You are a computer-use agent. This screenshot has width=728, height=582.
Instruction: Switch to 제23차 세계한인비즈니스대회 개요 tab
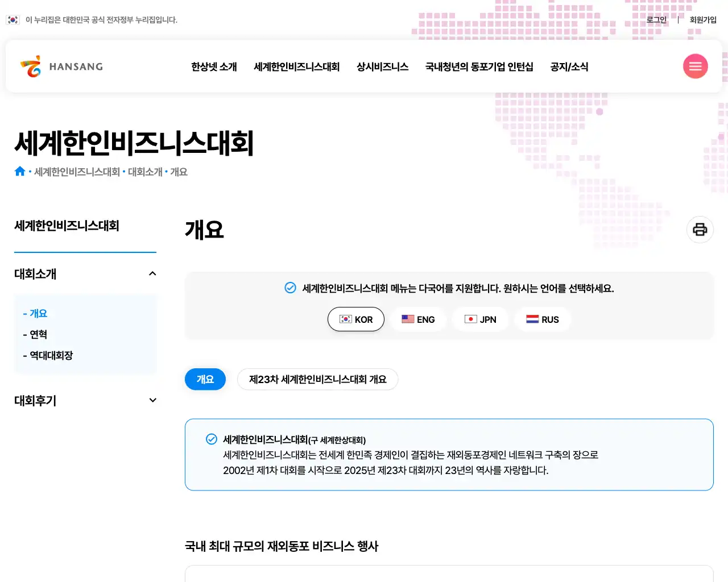(317, 379)
